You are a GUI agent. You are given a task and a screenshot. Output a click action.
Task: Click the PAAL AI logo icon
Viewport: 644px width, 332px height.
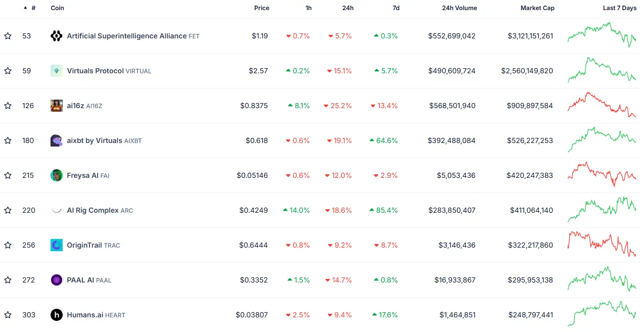point(57,280)
